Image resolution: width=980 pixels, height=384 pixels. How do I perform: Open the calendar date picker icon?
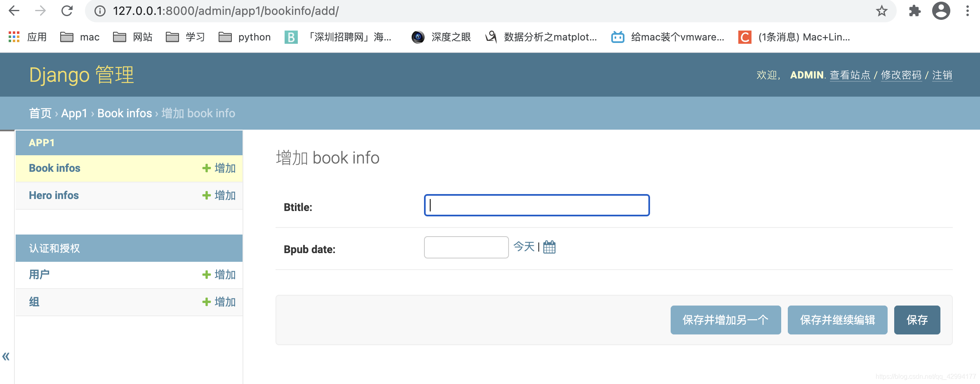(549, 247)
